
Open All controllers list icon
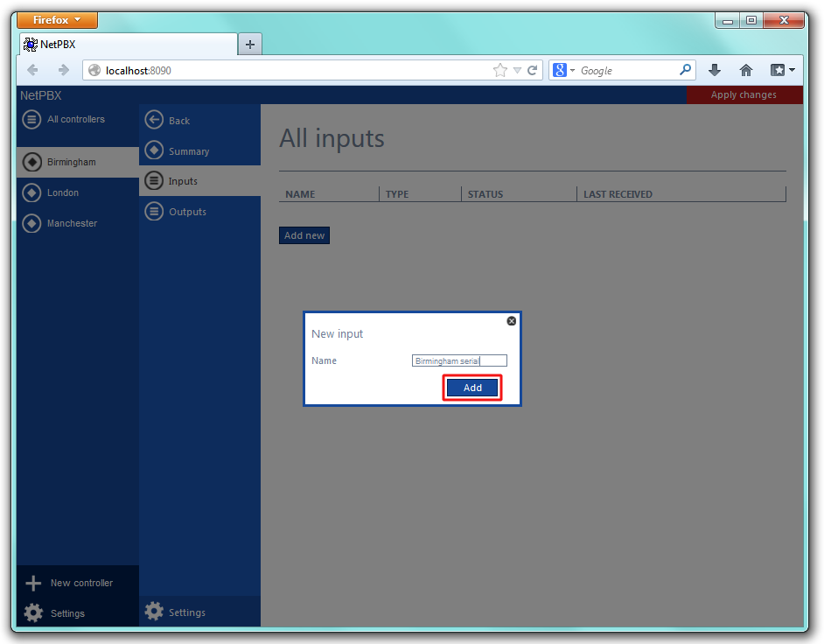[31, 120]
